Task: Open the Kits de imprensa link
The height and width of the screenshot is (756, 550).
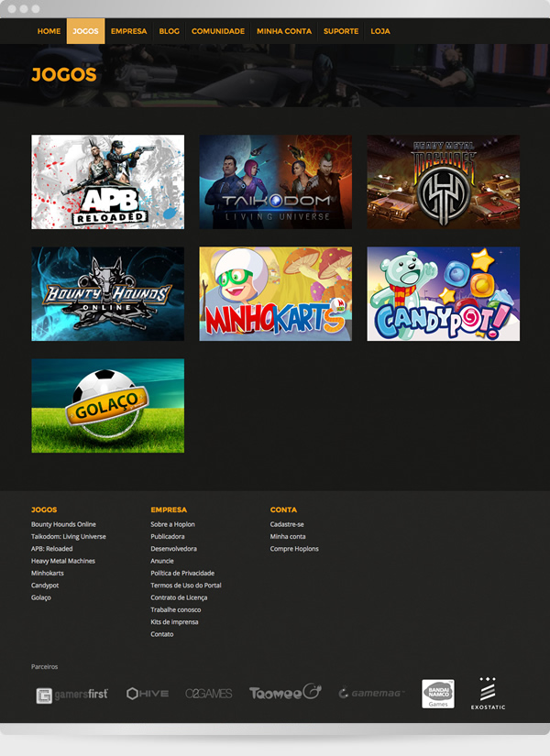Action: click(x=174, y=622)
